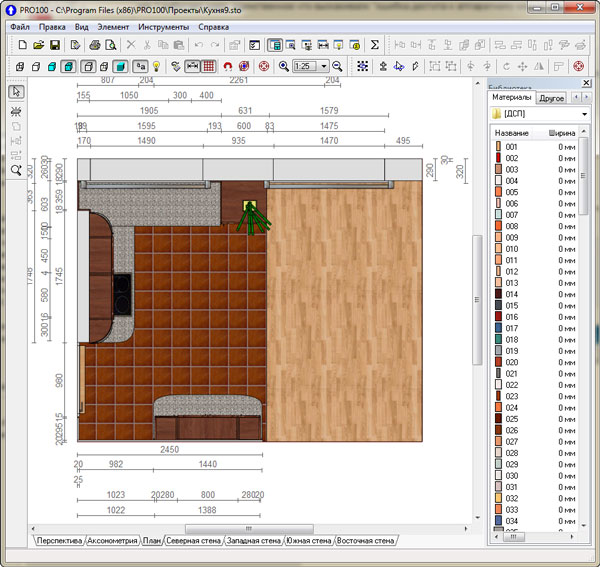Click the Sigma report icon
The image size is (600, 567).
[375, 45]
